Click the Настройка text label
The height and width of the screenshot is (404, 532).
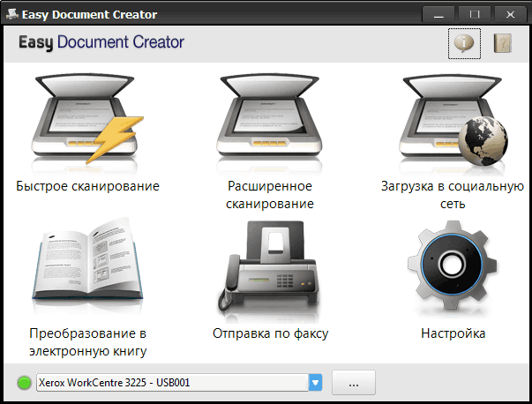click(x=453, y=333)
